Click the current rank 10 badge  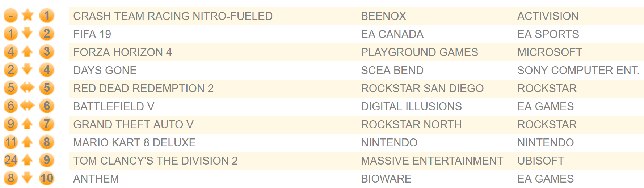tap(47, 178)
